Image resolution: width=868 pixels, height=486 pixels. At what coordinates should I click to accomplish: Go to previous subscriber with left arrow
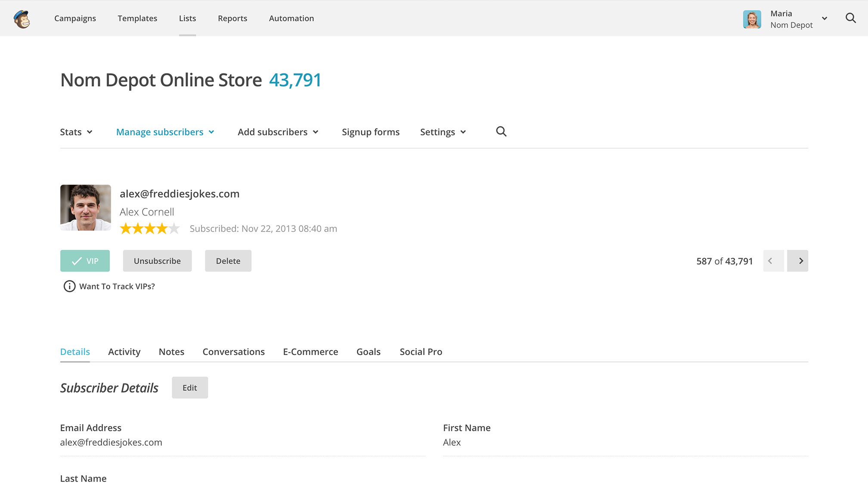(773, 261)
